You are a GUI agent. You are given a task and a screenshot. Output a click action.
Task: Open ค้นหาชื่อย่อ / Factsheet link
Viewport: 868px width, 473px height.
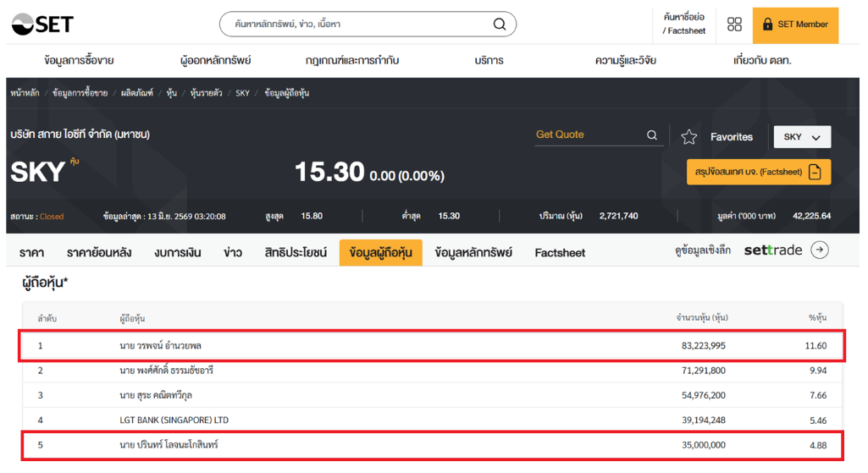coord(684,24)
